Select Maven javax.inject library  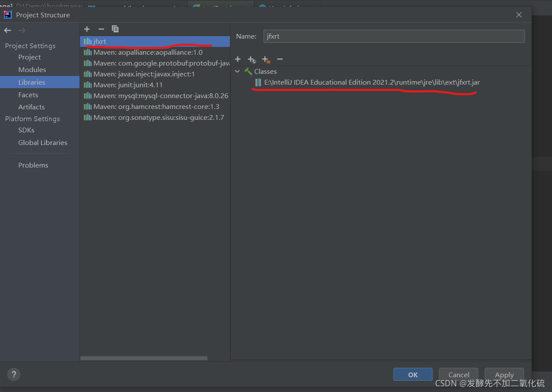pyautogui.click(x=155, y=74)
